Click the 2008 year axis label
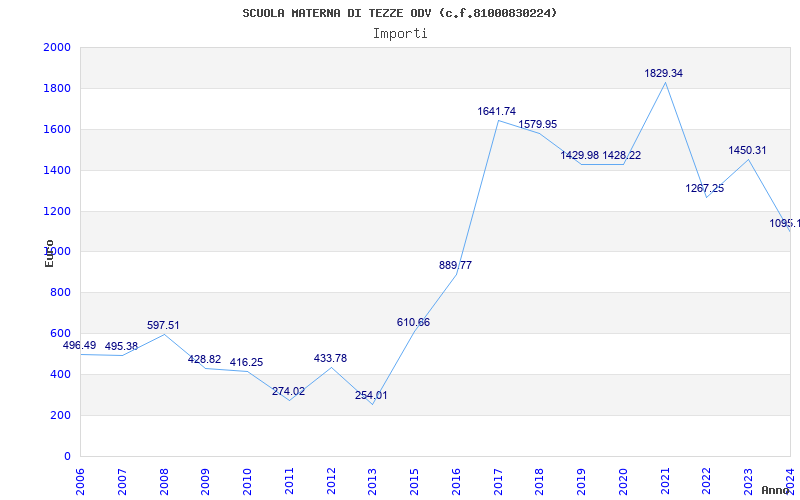800x500 pixels. pyautogui.click(x=164, y=478)
